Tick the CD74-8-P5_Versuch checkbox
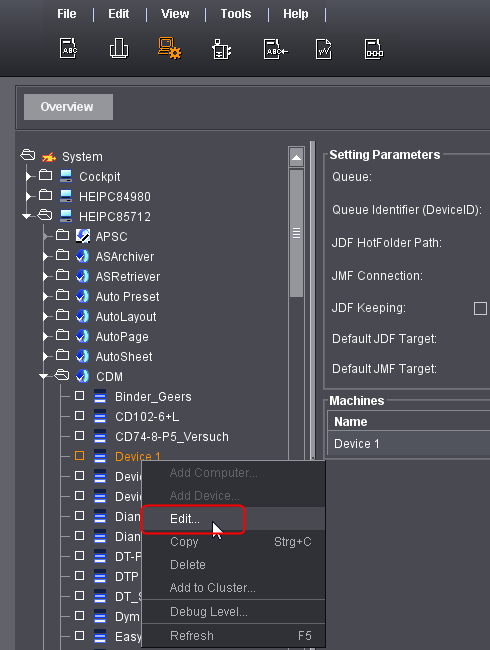Screen dimensions: 490x650 pyautogui.click(x=80, y=436)
